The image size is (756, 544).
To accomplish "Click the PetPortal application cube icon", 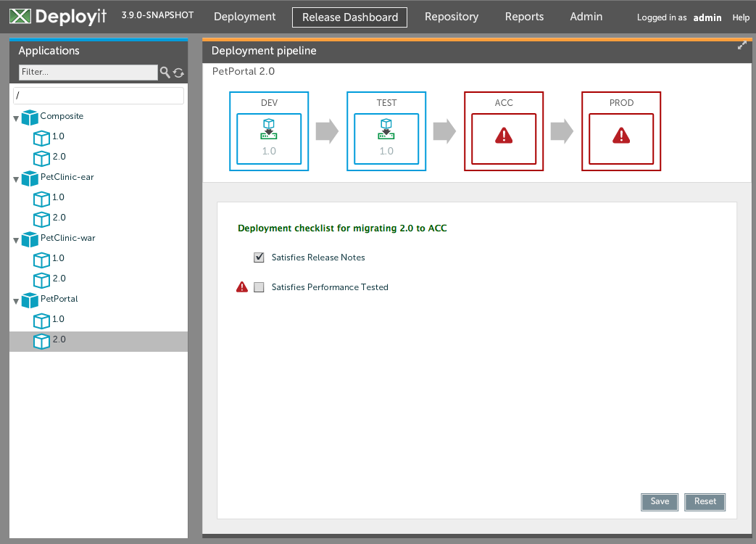I will pos(30,300).
